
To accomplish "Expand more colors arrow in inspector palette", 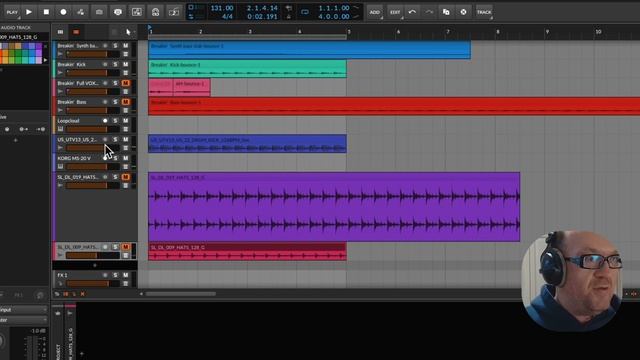I will [45, 60].
